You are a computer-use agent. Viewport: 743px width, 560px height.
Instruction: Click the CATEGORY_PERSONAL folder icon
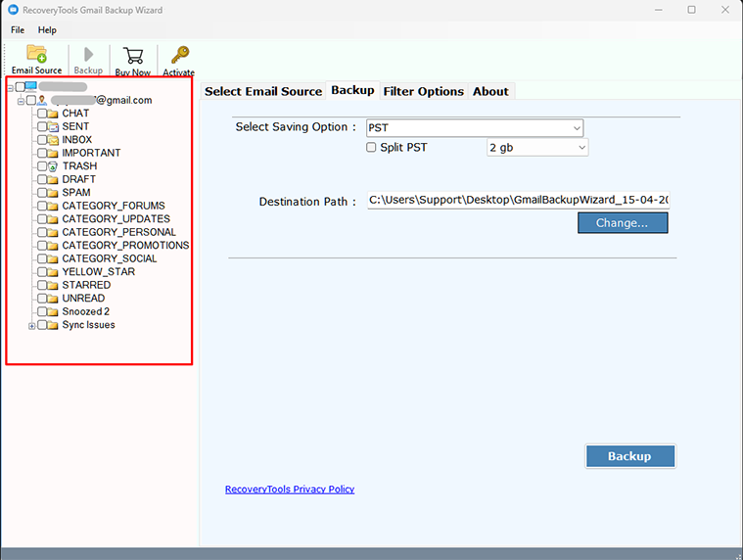(x=53, y=233)
